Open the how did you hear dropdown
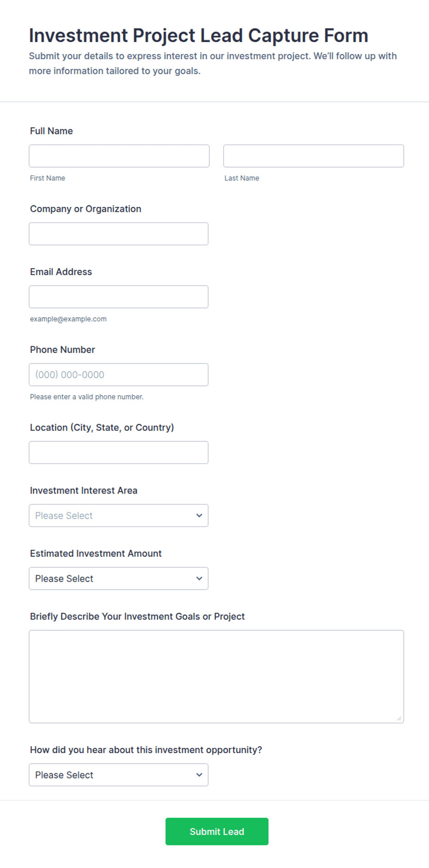This screenshot has width=429, height=868. pyautogui.click(x=119, y=775)
